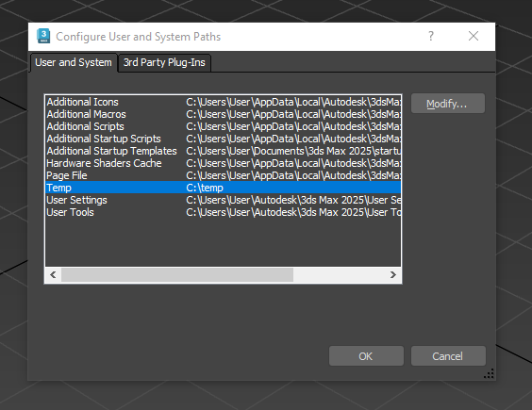This screenshot has width=532, height=410.
Task: Click the horizontal scrollbar thumb in path list
Action: pyautogui.click(x=177, y=274)
